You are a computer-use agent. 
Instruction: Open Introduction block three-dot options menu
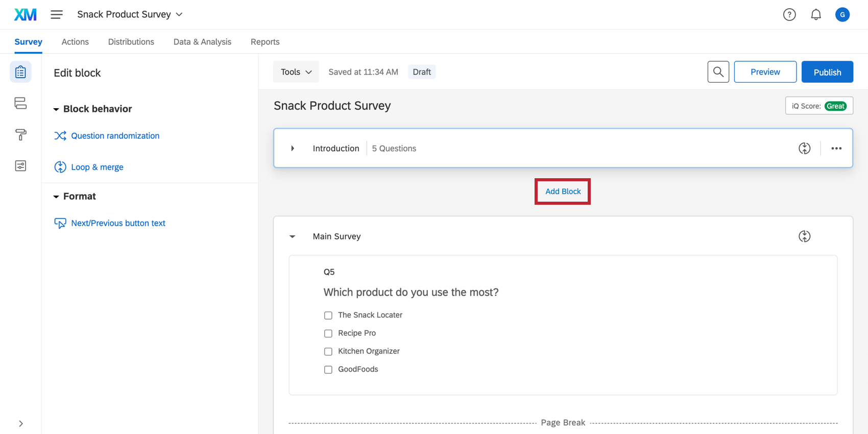[836, 149]
